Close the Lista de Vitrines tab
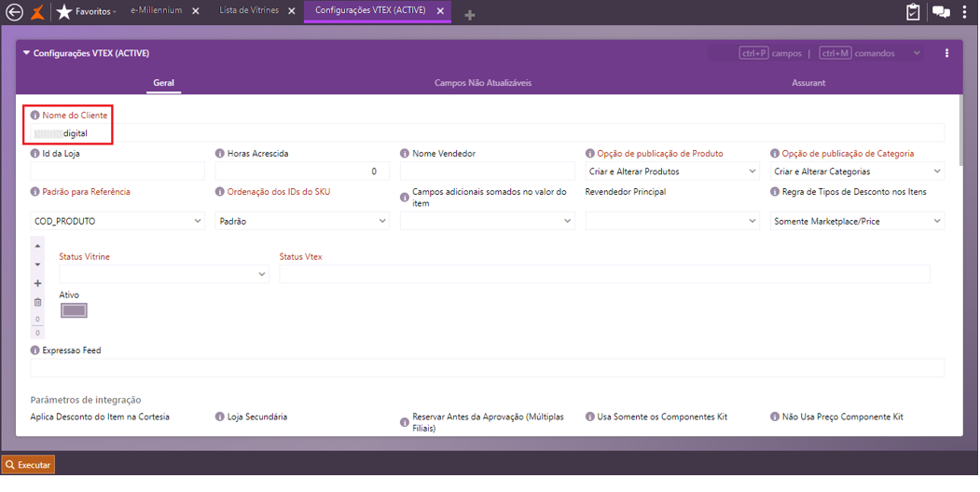Viewport: 980px width, 492px height. [291, 11]
